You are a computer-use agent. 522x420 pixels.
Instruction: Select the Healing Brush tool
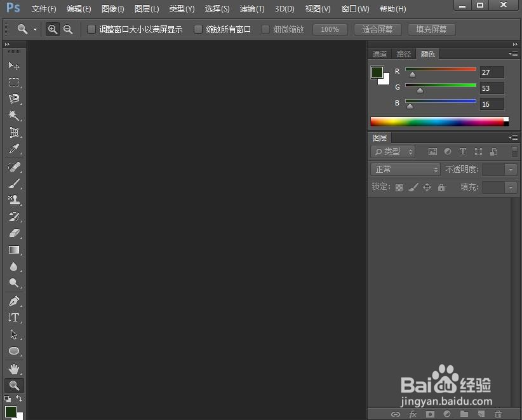[13, 166]
